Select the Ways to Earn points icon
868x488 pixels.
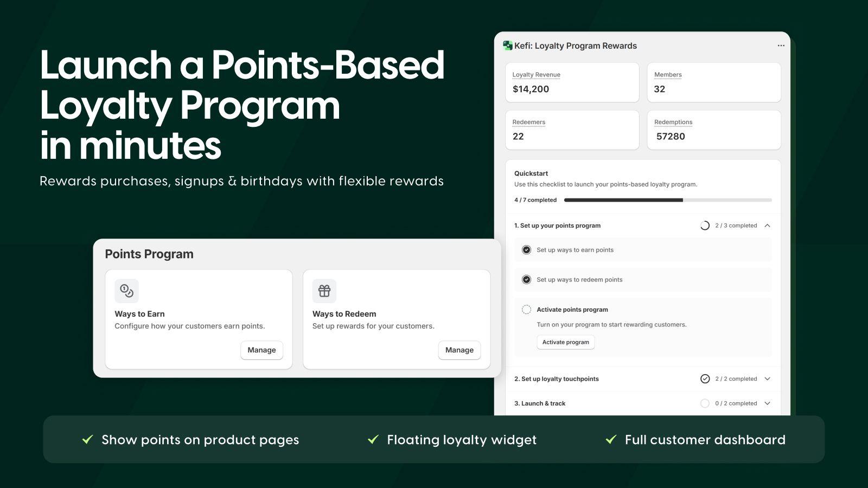pos(126,291)
